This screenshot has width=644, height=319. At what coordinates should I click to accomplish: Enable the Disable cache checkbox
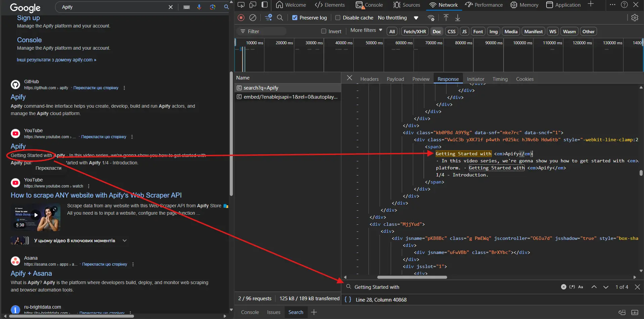click(x=338, y=18)
